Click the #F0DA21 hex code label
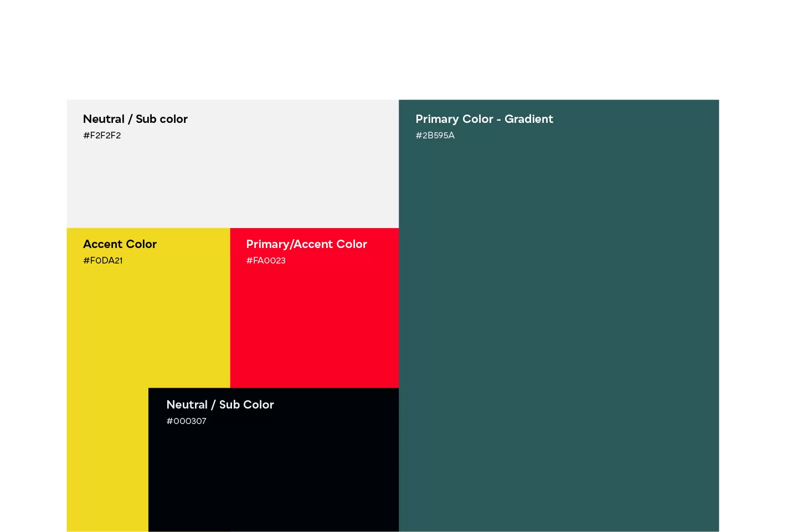This screenshot has width=798, height=532. (102, 261)
